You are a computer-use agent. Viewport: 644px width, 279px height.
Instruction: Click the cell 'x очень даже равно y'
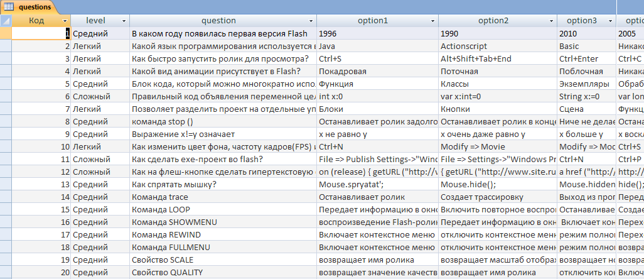tap(498, 134)
